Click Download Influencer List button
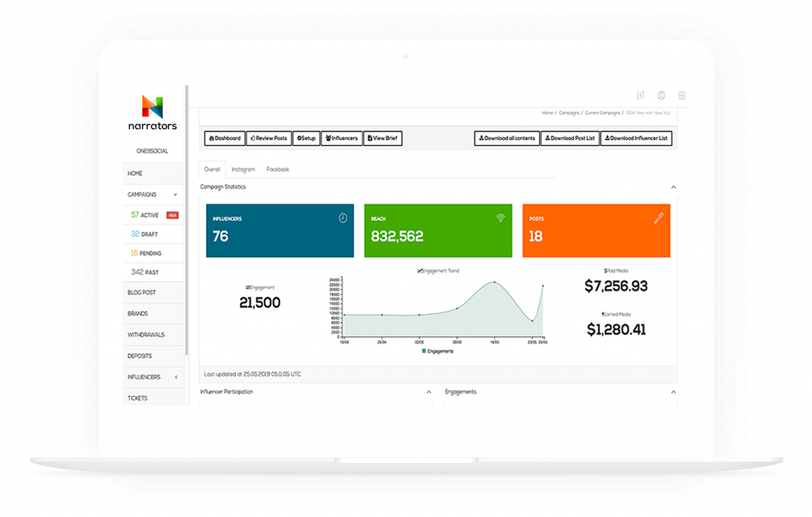 point(636,138)
